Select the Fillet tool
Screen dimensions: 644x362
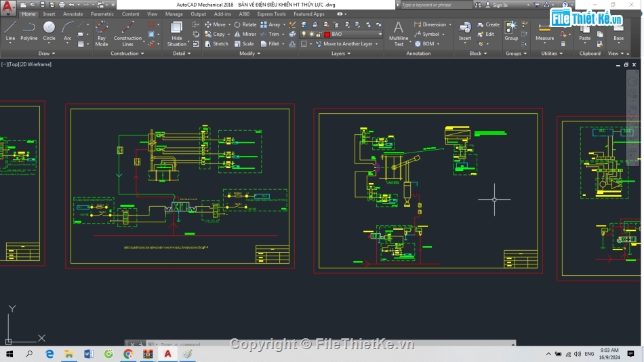pyautogui.click(x=270, y=43)
